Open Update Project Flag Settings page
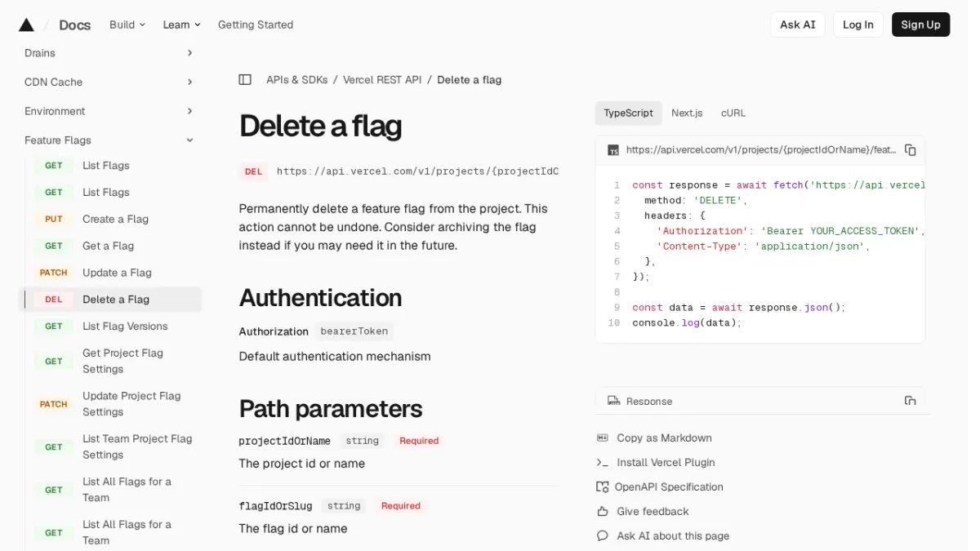This screenshot has width=980, height=551. tap(131, 405)
